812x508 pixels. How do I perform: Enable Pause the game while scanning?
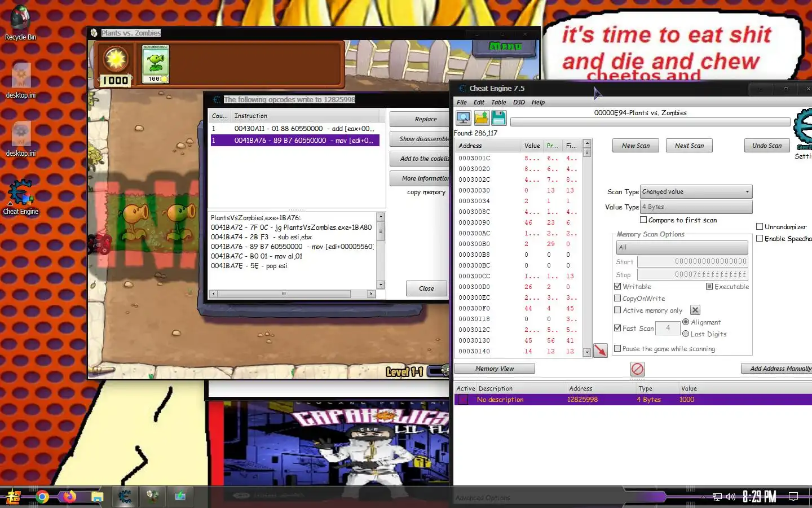pyautogui.click(x=617, y=348)
